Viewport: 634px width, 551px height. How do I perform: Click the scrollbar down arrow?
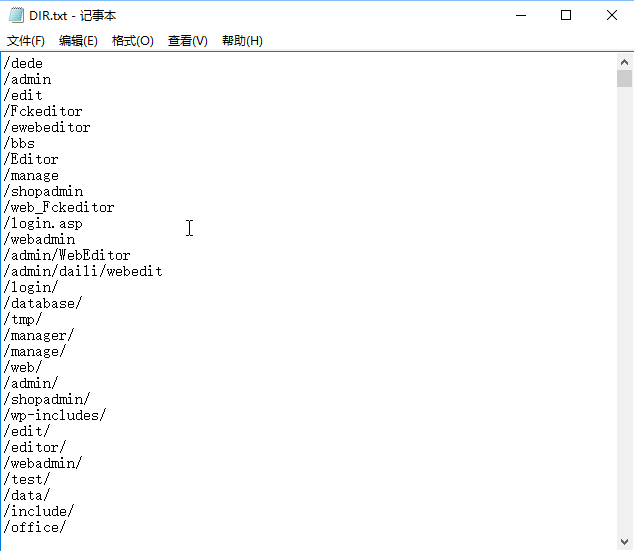click(x=624, y=542)
